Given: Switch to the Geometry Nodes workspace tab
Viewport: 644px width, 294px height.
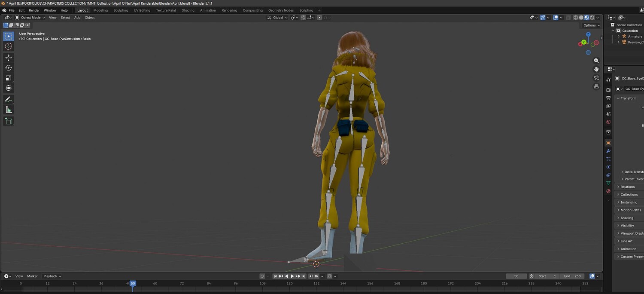Looking at the screenshot, I should 281,10.
